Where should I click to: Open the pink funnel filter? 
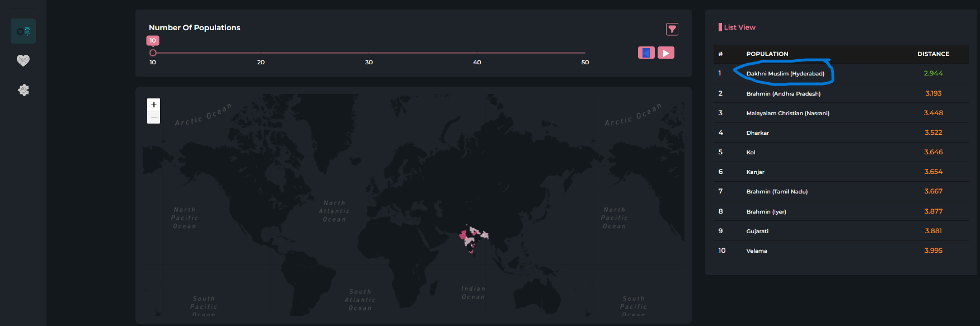point(672,29)
